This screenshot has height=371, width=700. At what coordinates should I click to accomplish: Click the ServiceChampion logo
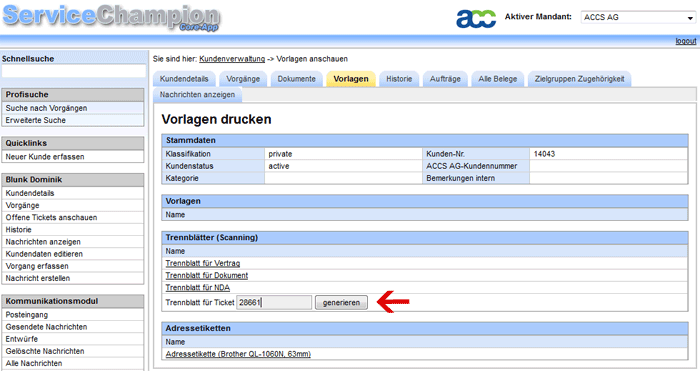click(x=112, y=17)
